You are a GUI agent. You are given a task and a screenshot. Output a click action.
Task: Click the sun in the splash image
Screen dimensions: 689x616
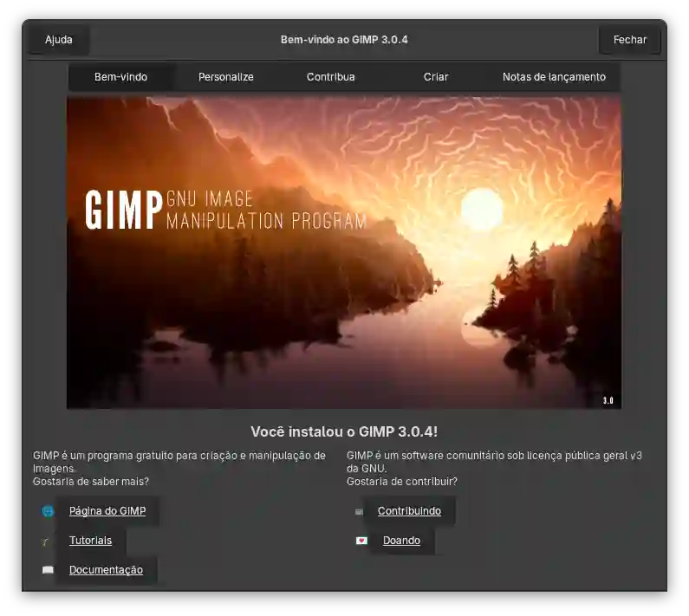click(x=481, y=209)
